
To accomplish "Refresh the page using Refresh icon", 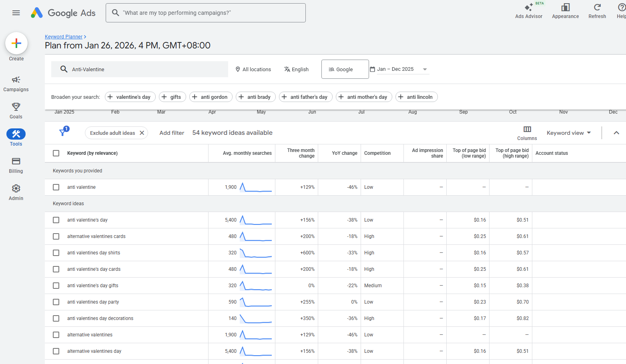I will 597,8.
